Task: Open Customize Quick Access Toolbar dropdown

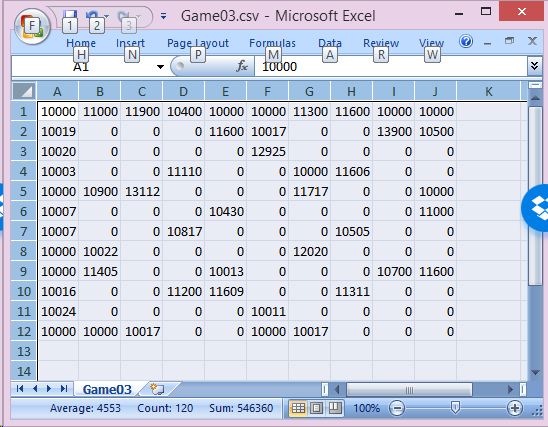Action: (x=163, y=16)
